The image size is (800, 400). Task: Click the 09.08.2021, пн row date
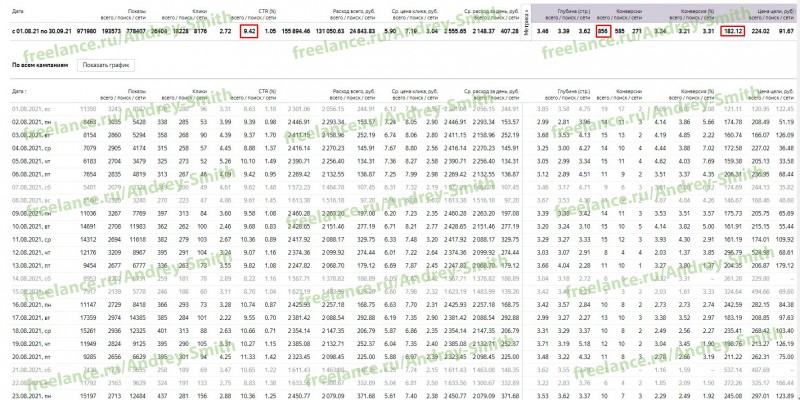click(x=29, y=214)
